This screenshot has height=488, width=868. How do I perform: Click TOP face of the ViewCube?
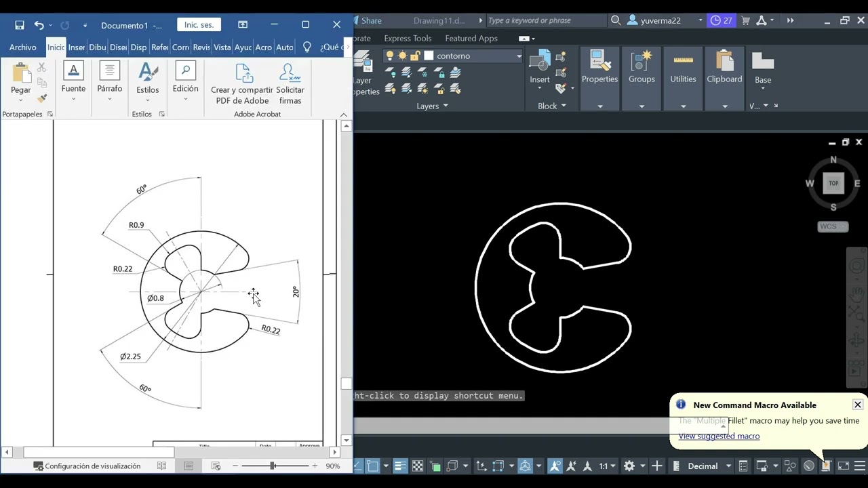(x=833, y=183)
